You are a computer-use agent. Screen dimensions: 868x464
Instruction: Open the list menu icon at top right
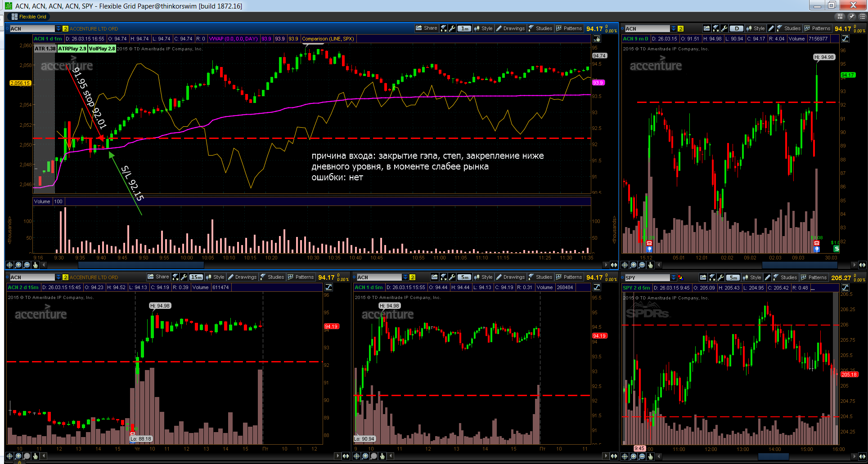(x=862, y=17)
